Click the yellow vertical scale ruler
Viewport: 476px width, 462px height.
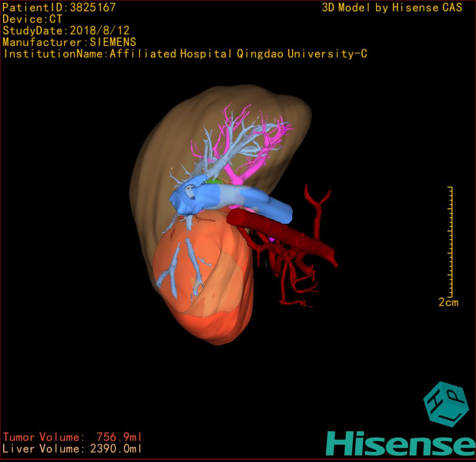[x=450, y=241]
